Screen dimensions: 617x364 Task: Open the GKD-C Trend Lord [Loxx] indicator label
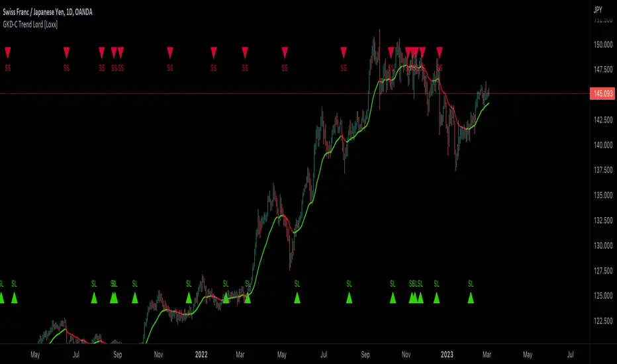pyautogui.click(x=30, y=24)
